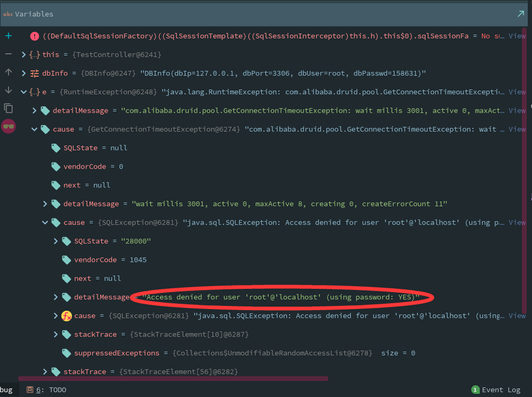Expand the SQLState "28000" node
The image size is (532, 397).
click(x=55, y=241)
